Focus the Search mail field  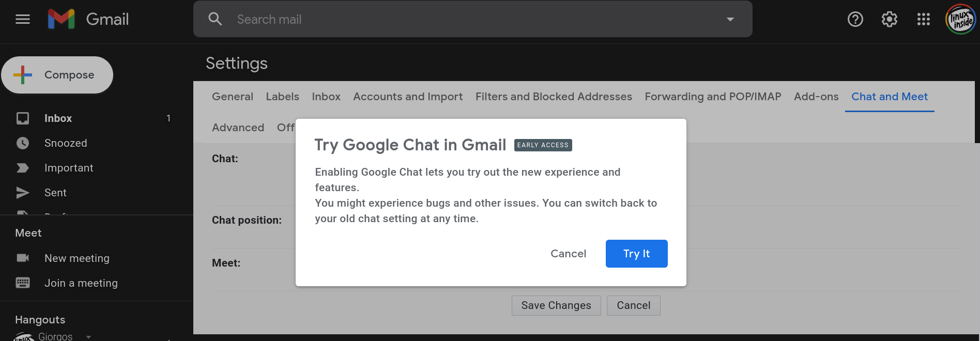click(473, 19)
